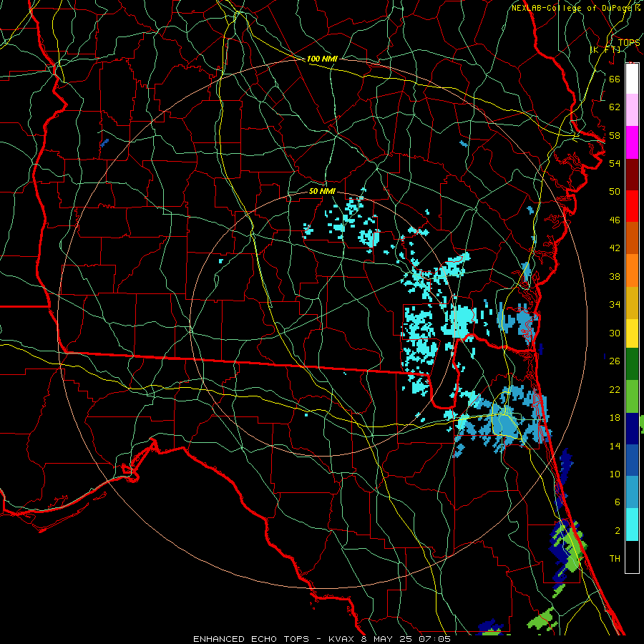The height and width of the screenshot is (644, 644).
Task: Click the 50 value on the scale
Action: [615, 191]
